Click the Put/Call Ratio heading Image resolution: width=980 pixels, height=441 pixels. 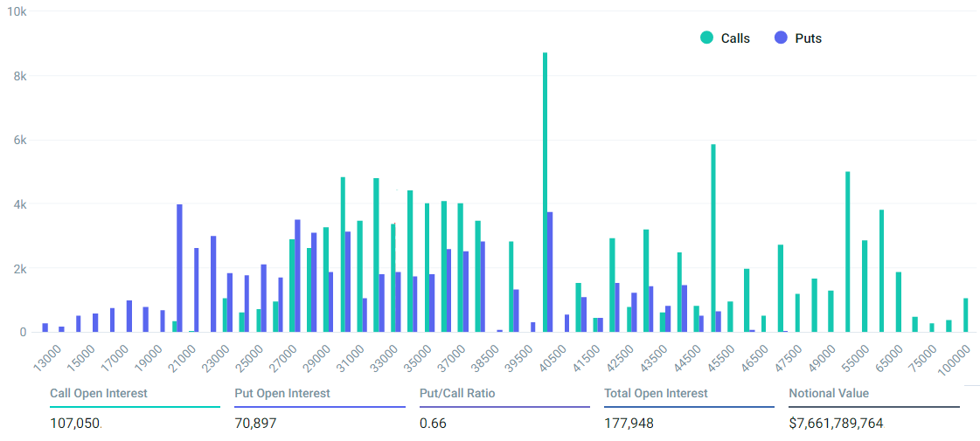457,394
